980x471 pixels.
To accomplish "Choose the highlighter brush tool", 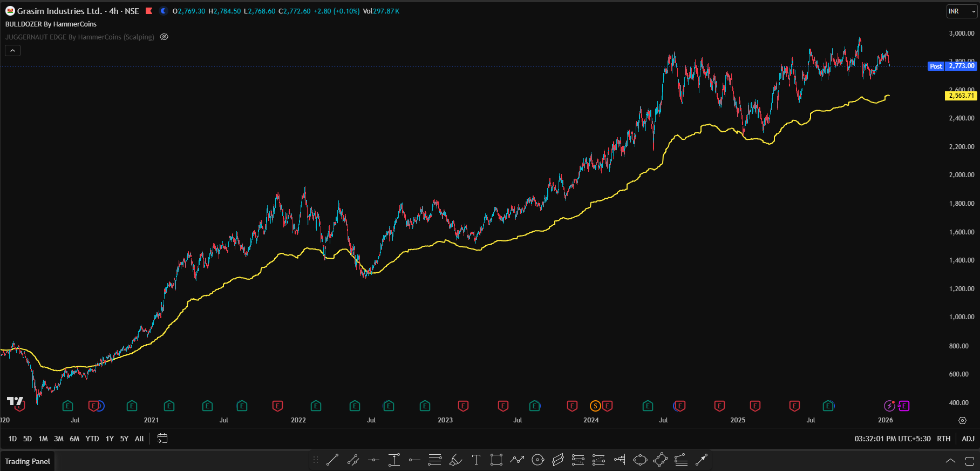I will coord(455,460).
